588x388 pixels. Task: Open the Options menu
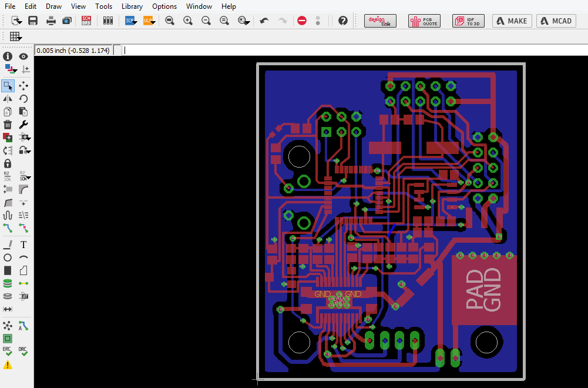point(164,6)
